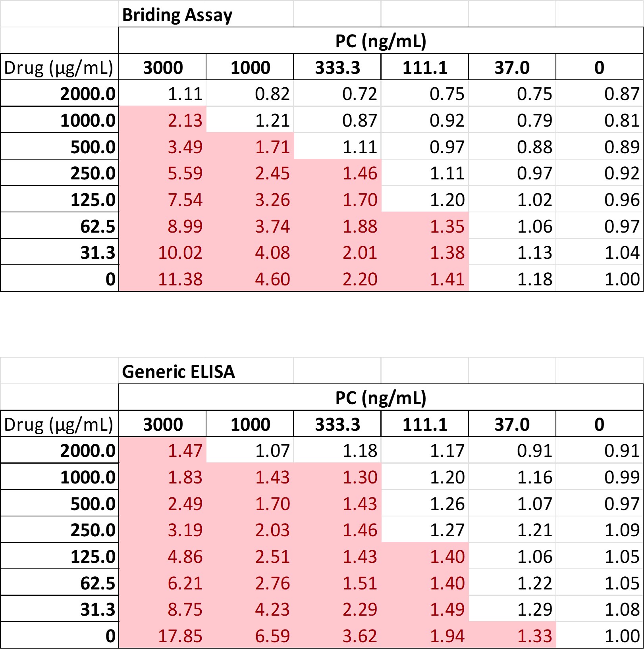Select 2000.0 row header in Generic ELISA table

click(x=88, y=451)
